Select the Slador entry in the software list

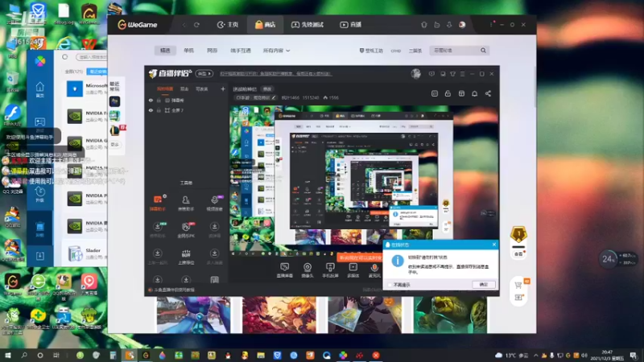(85, 253)
